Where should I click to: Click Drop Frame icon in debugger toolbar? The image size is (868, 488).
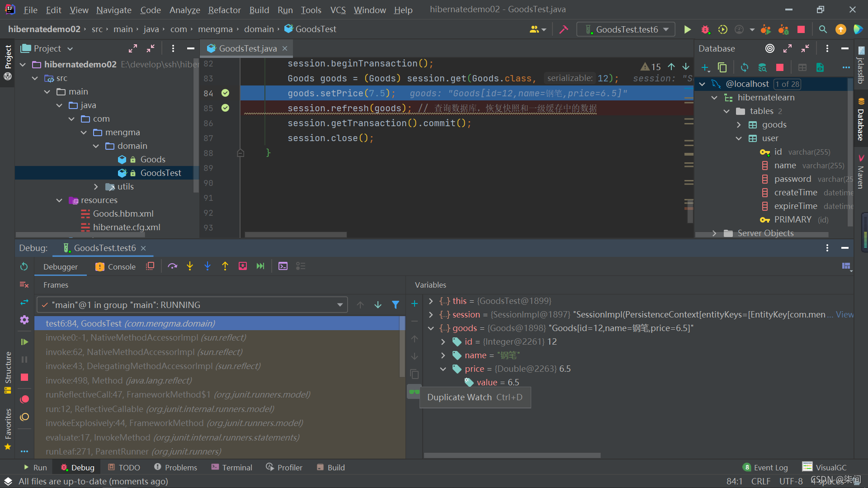pos(243,266)
